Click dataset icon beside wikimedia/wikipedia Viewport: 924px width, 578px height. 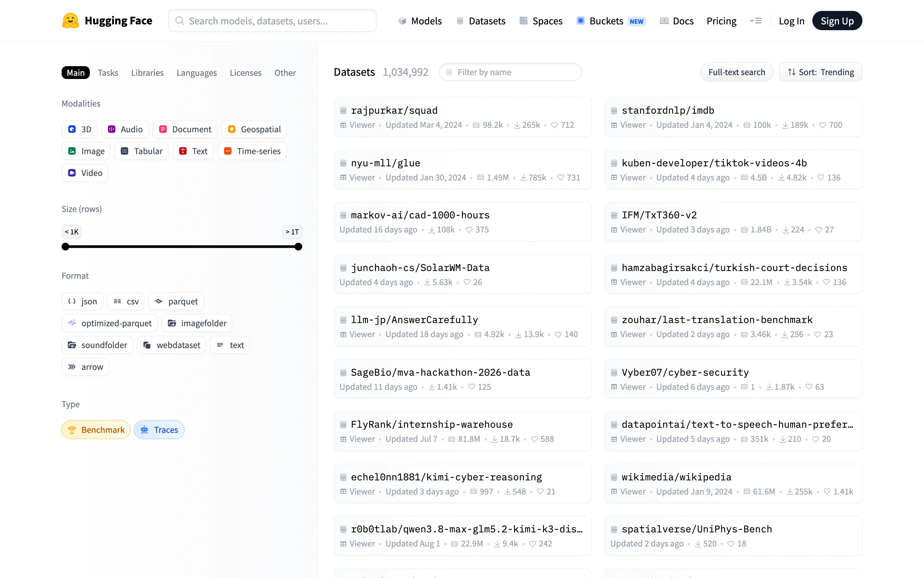(x=614, y=477)
